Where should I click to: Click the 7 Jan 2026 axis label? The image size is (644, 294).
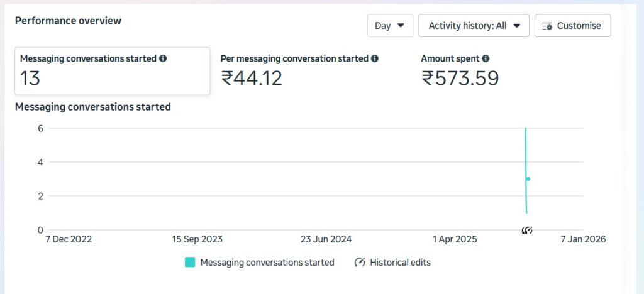582,239
